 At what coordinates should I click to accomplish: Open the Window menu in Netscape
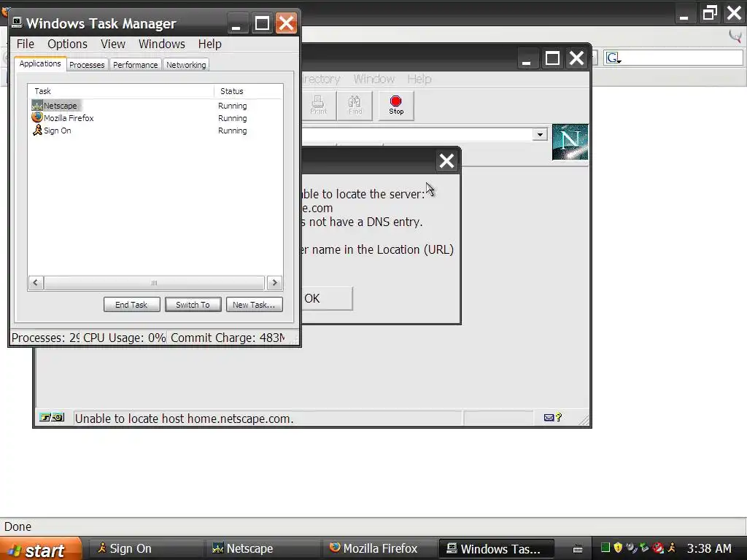374,79
